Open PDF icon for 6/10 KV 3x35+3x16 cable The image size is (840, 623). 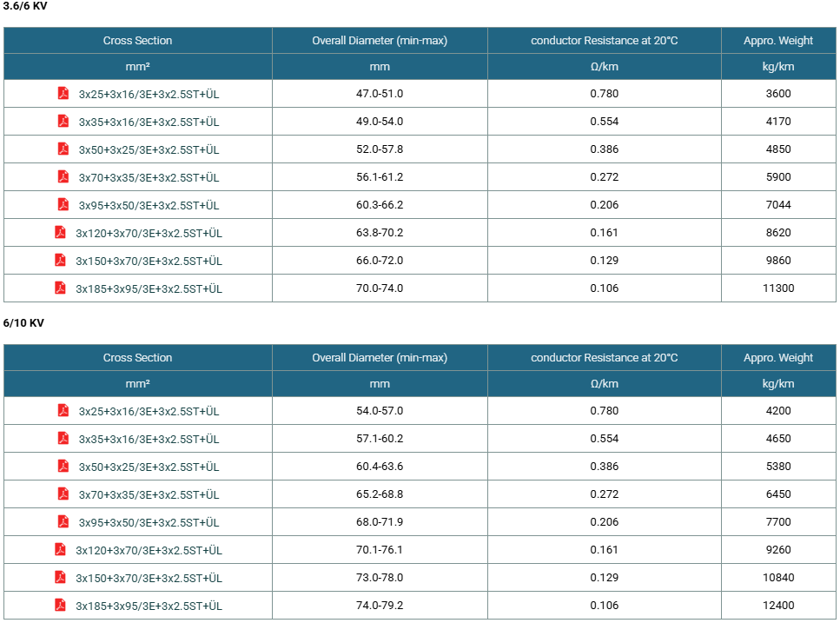63,438
